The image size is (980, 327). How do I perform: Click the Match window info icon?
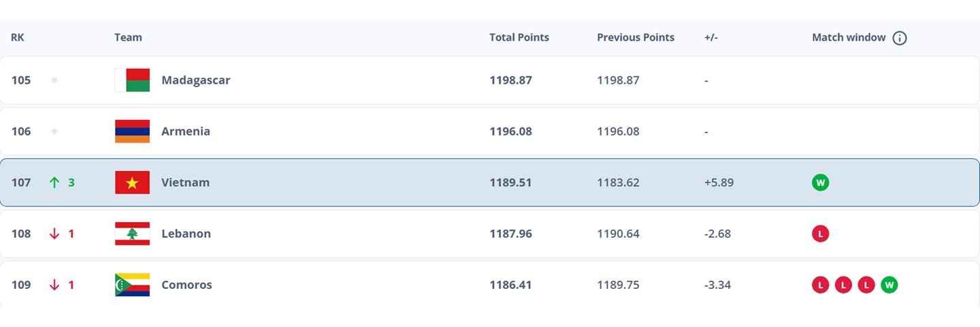[x=900, y=38]
